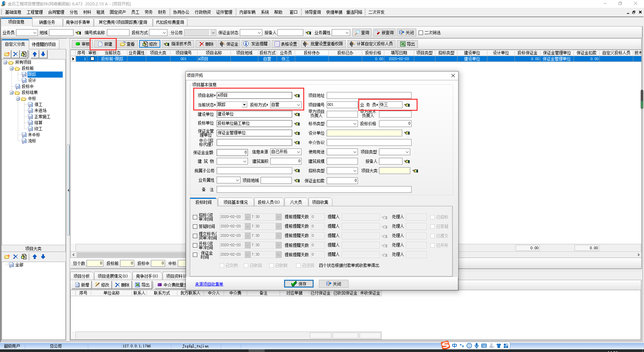
Task: Click the 导出 (Export) Excel icon in toolbar
Action: pos(403,44)
